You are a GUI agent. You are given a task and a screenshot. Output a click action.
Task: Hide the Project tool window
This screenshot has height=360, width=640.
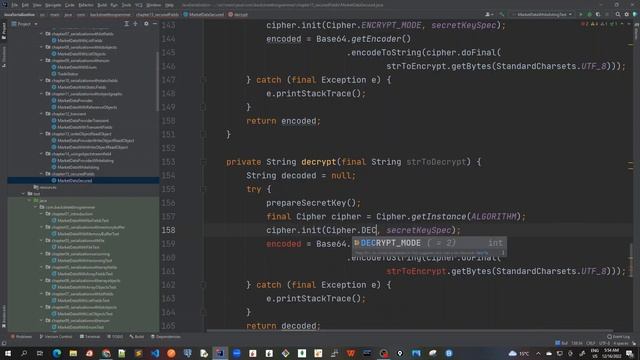click(155, 24)
